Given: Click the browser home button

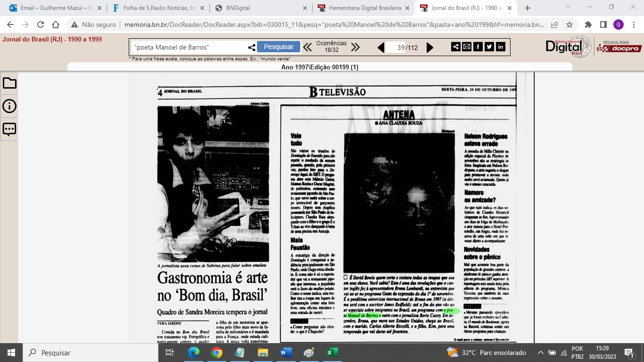Looking at the screenshot, I should pyautogui.click(x=56, y=25).
